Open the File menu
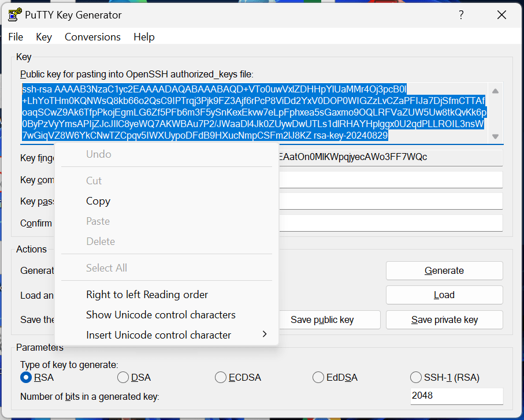 (16, 37)
